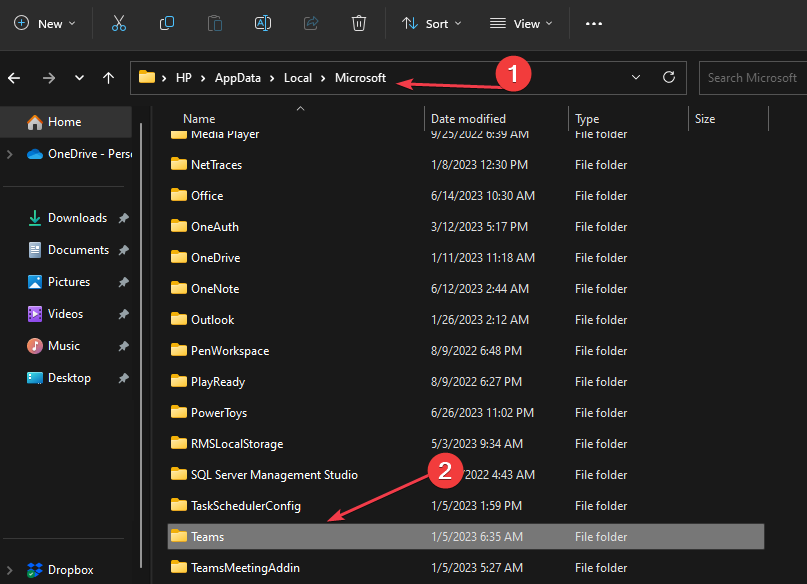Viewport: 807px width, 584px height.
Task: Click the Cut scissors icon
Action: click(119, 24)
